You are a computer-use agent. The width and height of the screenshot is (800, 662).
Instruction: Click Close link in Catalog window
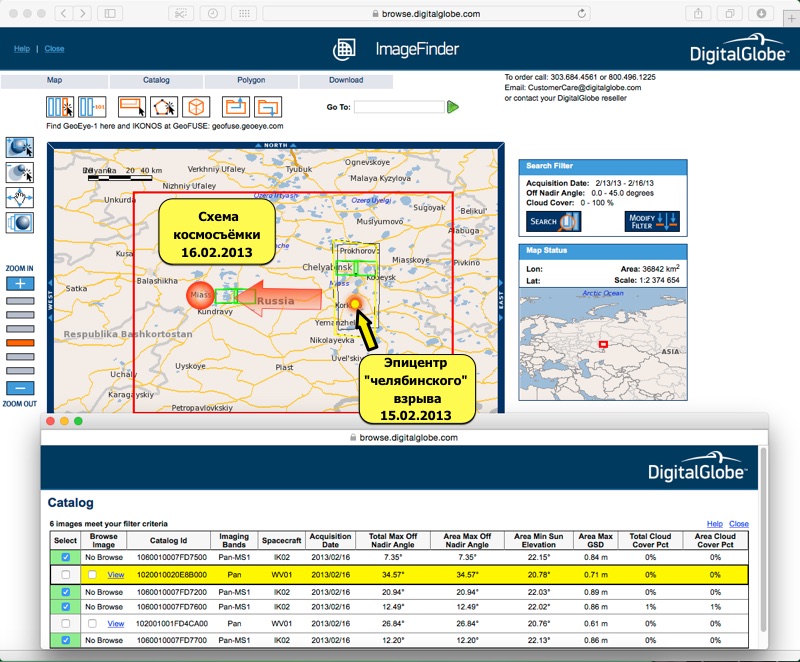pyautogui.click(x=739, y=524)
